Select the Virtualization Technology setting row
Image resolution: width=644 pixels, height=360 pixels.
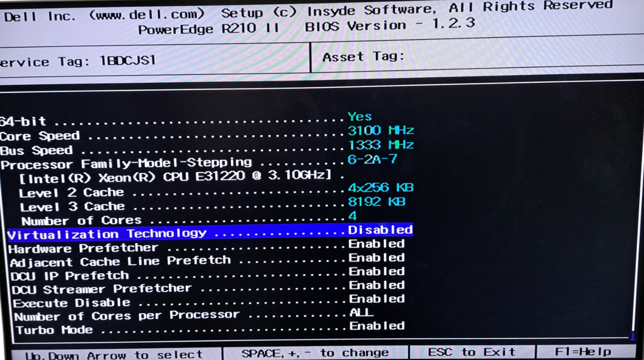click(210, 232)
